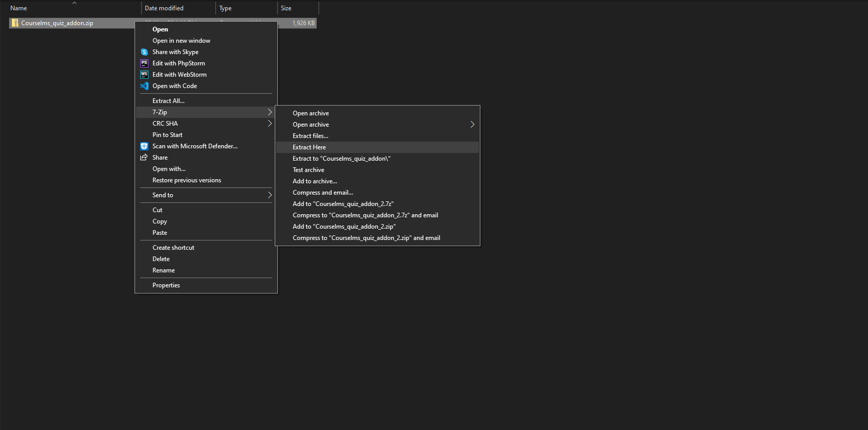Select Edit with WebStorm
This screenshot has height=430, width=868.
click(x=206, y=75)
